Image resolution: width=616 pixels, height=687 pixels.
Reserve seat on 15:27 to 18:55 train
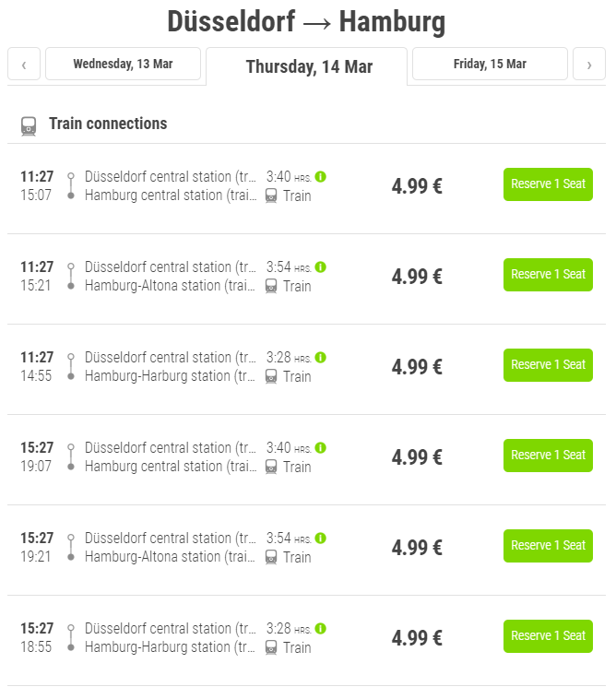coord(548,636)
